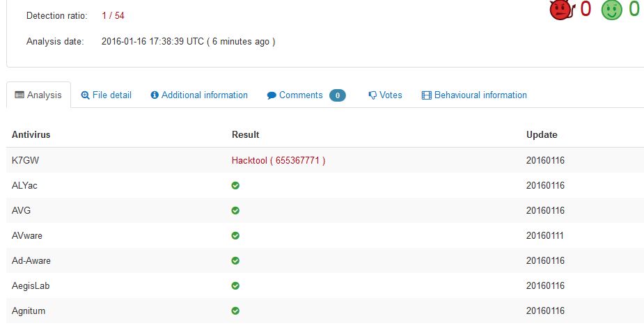Click the 20160116 update date for ALYac
The image size is (644, 330).
[545, 185]
